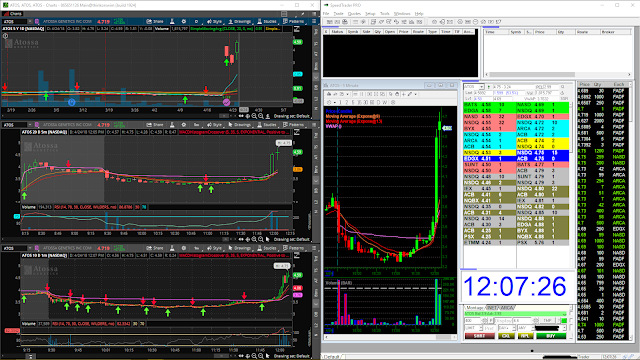
Task: Open the D timeframe dropdown on the 1D chart
Action: pyautogui.click(x=196, y=21)
